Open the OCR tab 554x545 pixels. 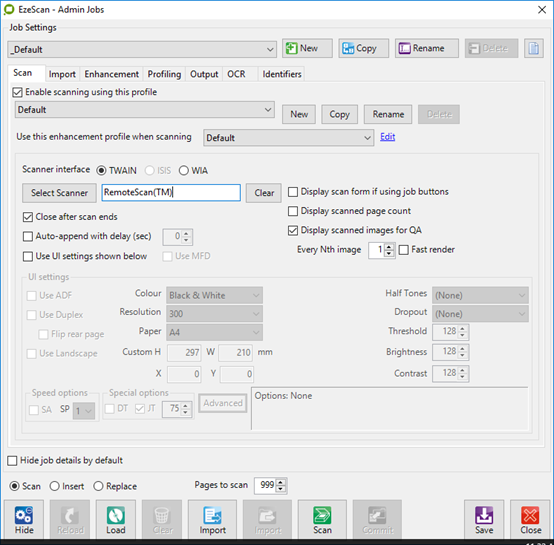(236, 74)
